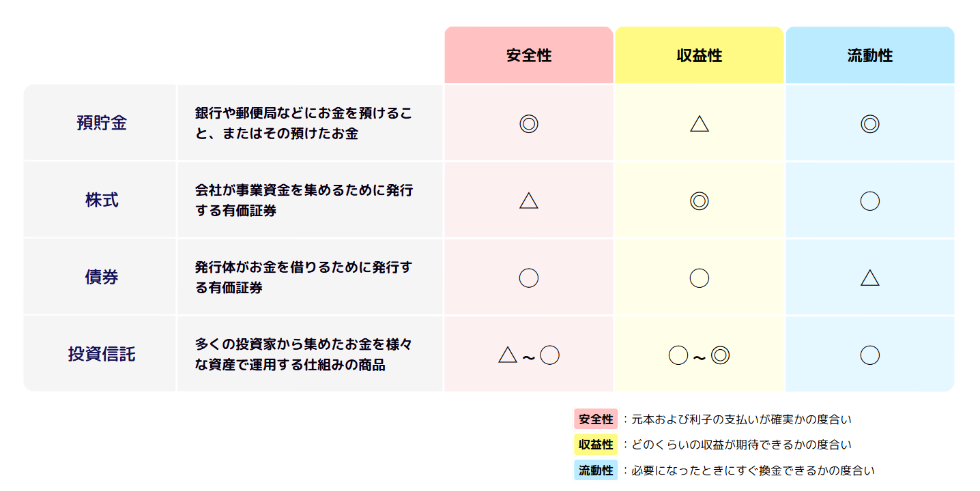Screen dimensions: 980x491
Task: Click the double circle for 預貯金 流動性
Action: pos(869,123)
